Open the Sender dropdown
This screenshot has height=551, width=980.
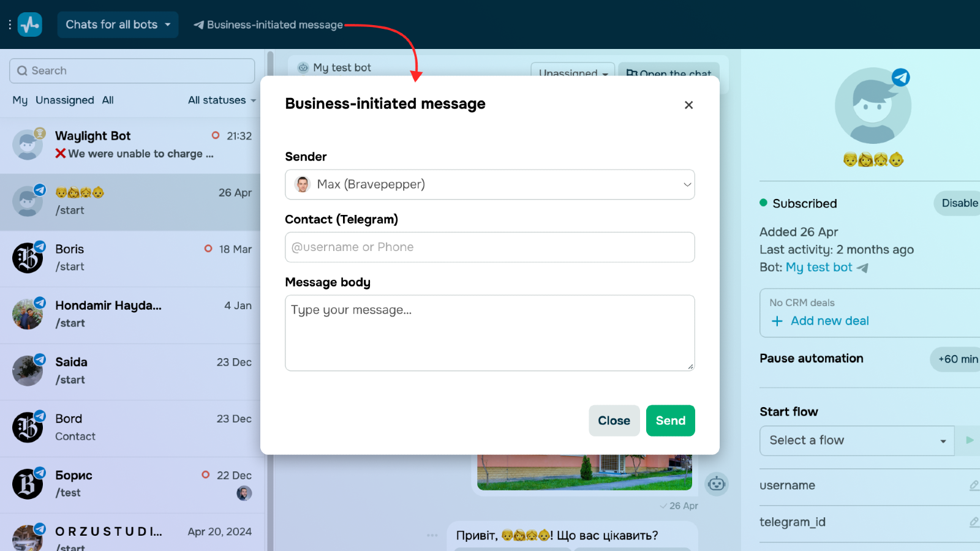tap(489, 185)
